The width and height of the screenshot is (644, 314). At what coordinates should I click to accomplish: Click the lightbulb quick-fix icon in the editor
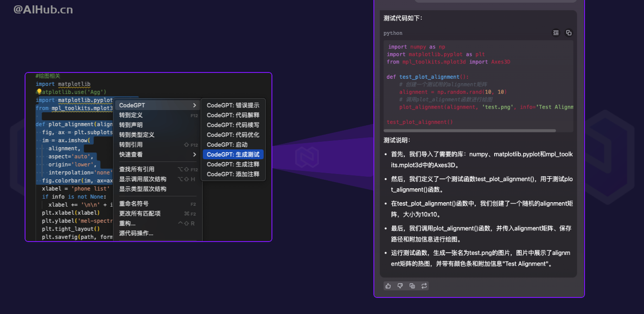pyautogui.click(x=39, y=92)
